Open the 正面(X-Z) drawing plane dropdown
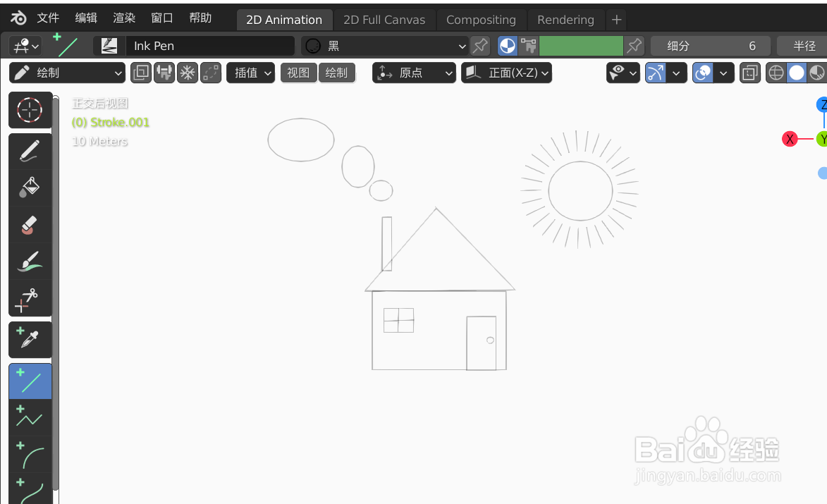 (506, 73)
